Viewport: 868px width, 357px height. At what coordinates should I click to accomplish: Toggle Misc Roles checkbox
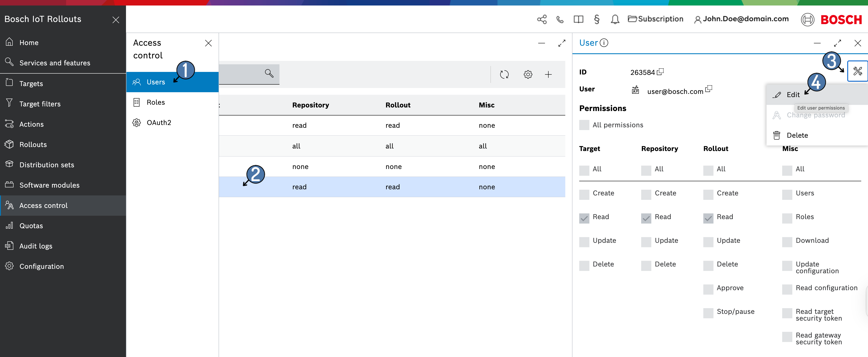tap(787, 218)
